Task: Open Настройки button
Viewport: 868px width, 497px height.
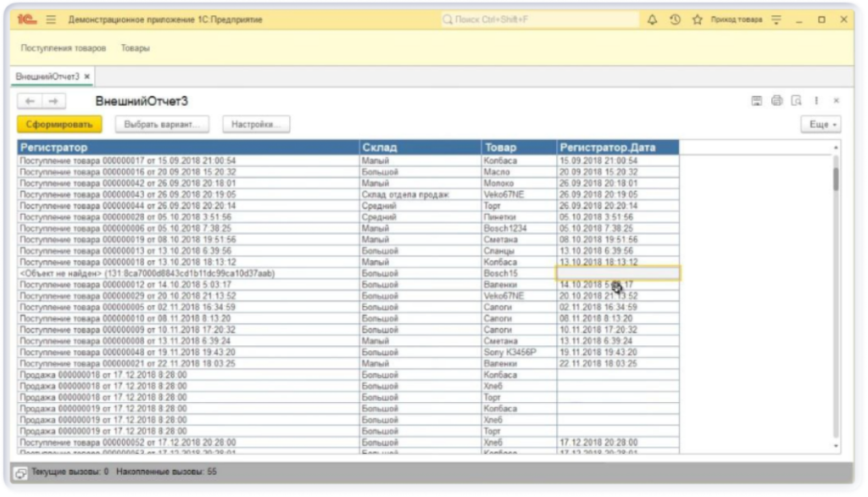Action: tap(255, 125)
